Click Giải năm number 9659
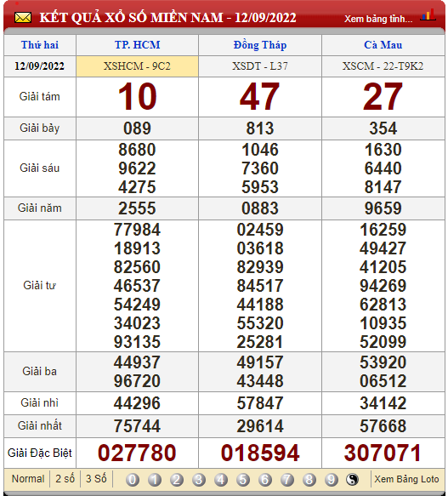Viewport: 448px width, 496px height. [x=383, y=208]
